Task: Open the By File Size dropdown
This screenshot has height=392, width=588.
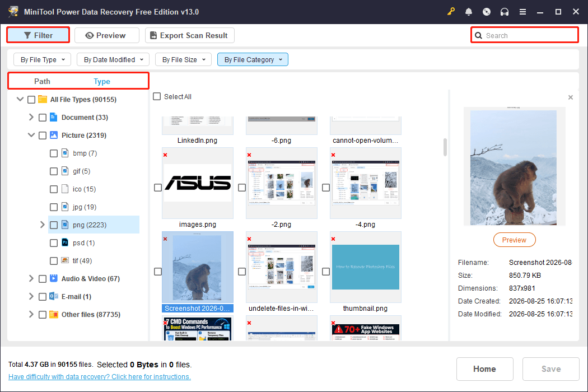Action: click(x=183, y=59)
